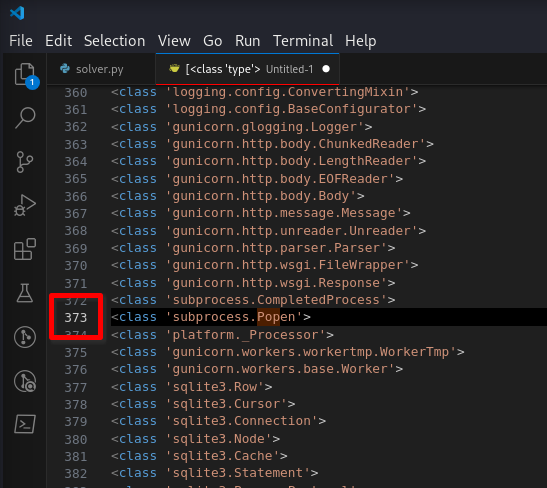This screenshot has width=547, height=488.
Task: Open the Testing flask icon
Action: pos(25,293)
